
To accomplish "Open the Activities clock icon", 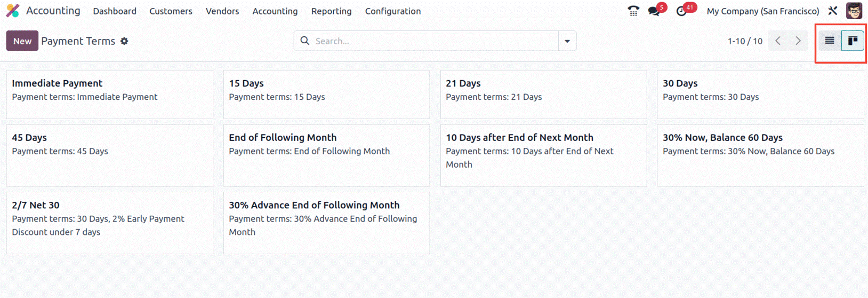I will (681, 11).
